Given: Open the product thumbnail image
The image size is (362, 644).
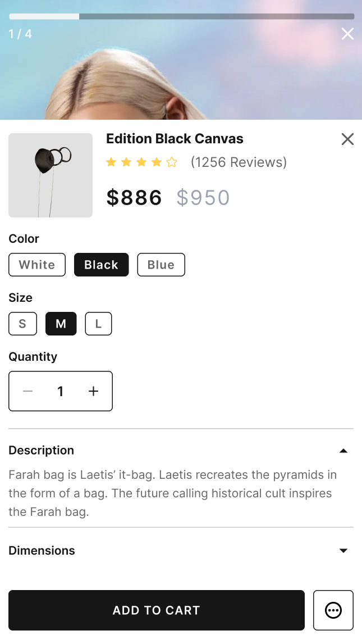Looking at the screenshot, I should pyautogui.click(x=51, y=175).
